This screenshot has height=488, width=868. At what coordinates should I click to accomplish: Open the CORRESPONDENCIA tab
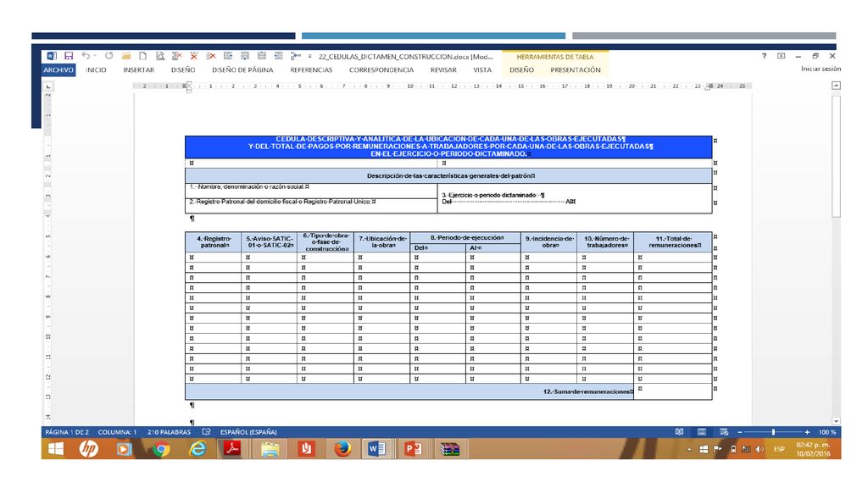click(x=381, y=70)
